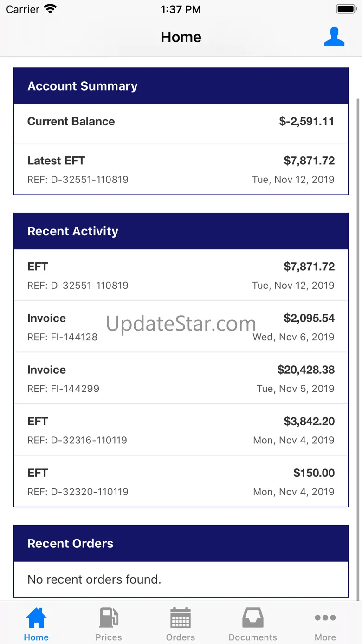Select the $150.00 EFT entry

coord(181,481)
